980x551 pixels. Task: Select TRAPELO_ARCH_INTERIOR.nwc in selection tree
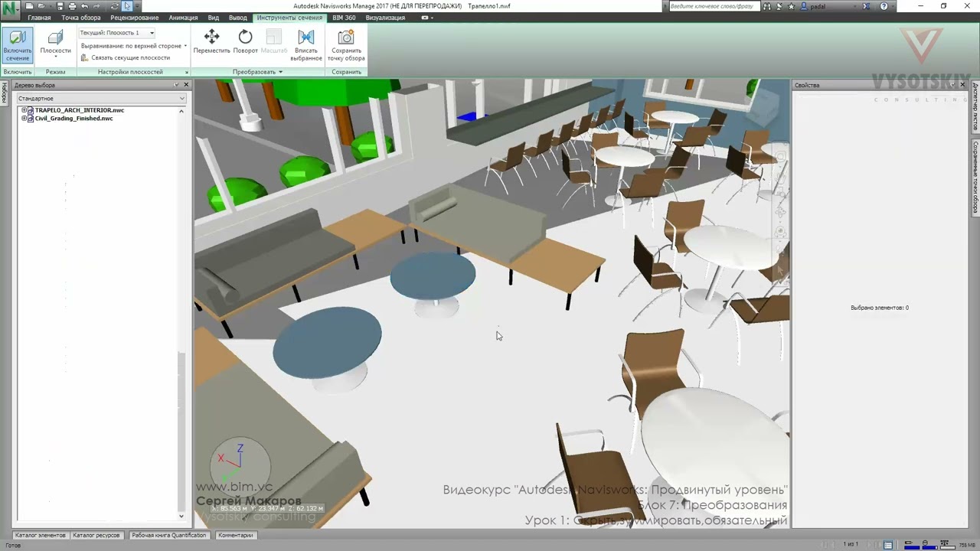click(x=80, y=110)
